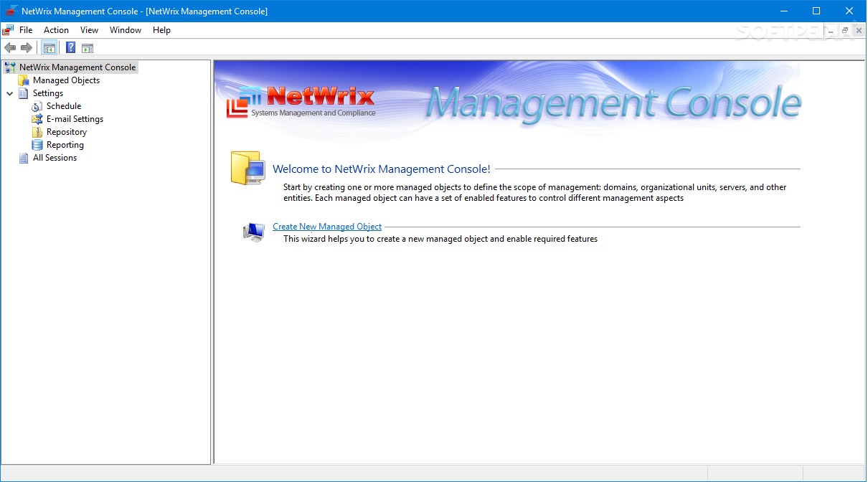868x482 pixels.
Task: Click the Help toolbar icon
Action: 71,48
